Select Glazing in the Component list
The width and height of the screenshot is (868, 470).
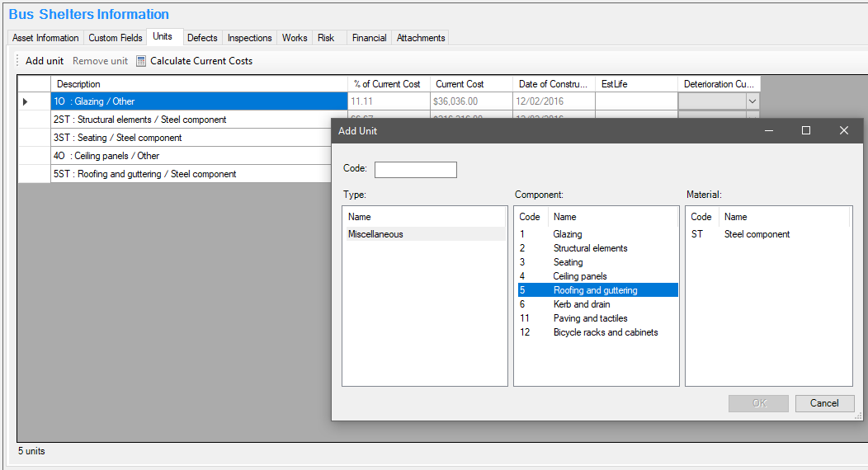568,234
